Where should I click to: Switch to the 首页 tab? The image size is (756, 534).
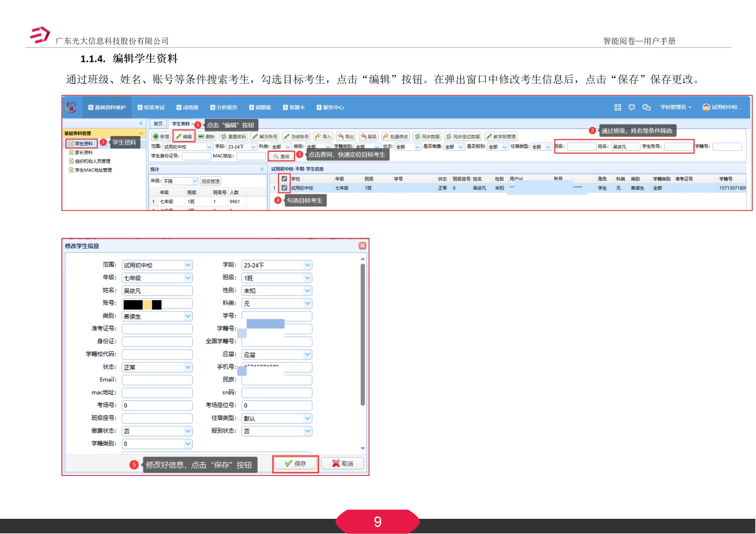pos(158,124)
